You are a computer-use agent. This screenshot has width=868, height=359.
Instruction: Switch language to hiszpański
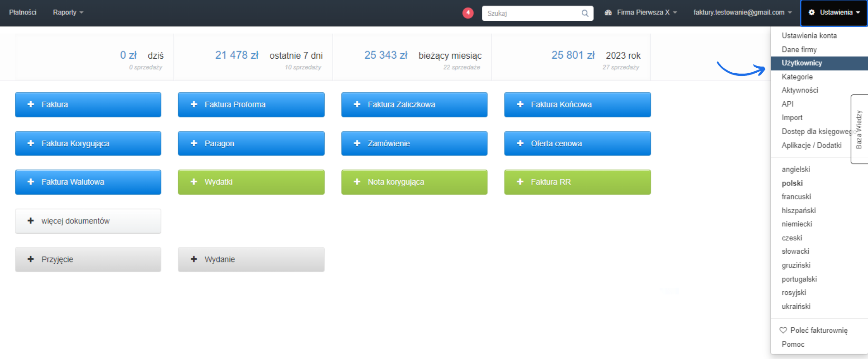coord(798,210)
